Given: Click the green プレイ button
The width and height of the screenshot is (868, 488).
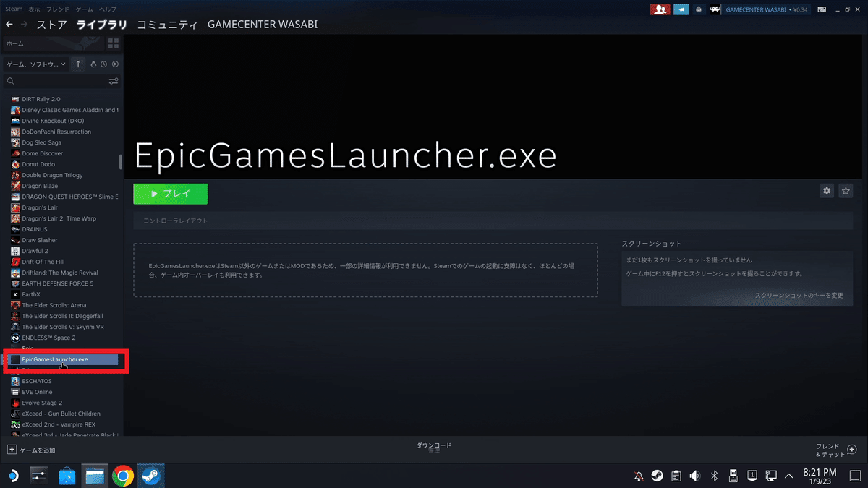Looking at the screenshot, I should (x=170, y=194).
